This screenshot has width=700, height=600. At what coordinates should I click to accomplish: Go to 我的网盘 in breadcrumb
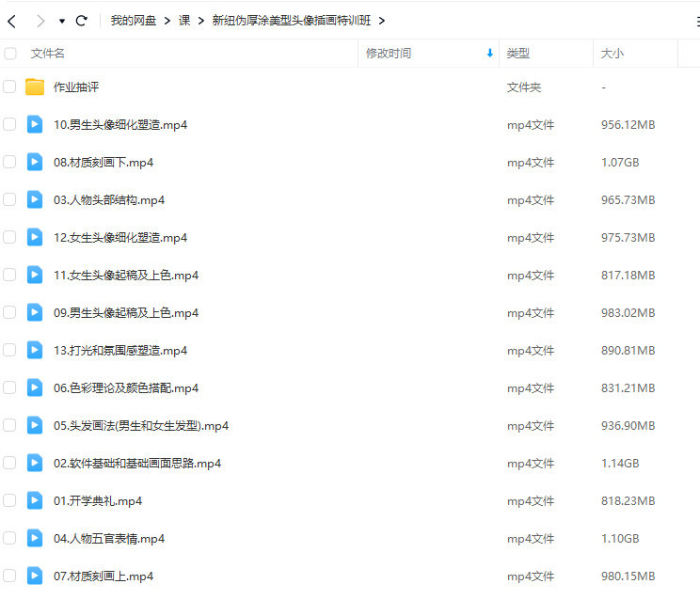point(133,21)
